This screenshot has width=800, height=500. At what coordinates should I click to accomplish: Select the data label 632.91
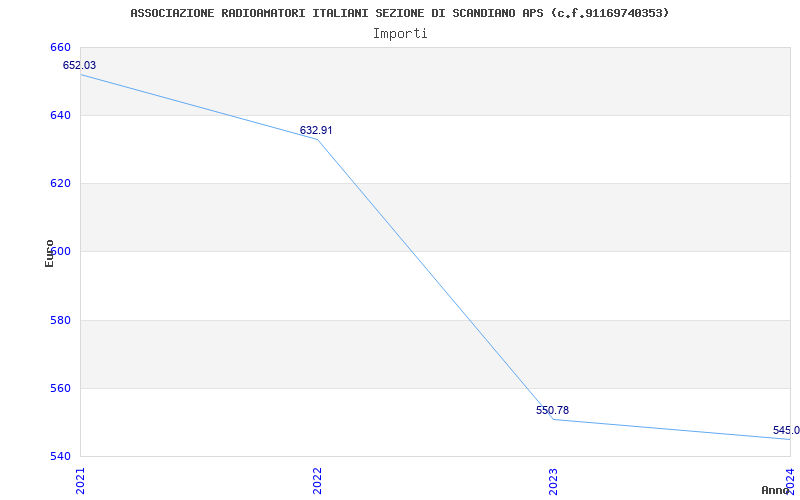316,130
